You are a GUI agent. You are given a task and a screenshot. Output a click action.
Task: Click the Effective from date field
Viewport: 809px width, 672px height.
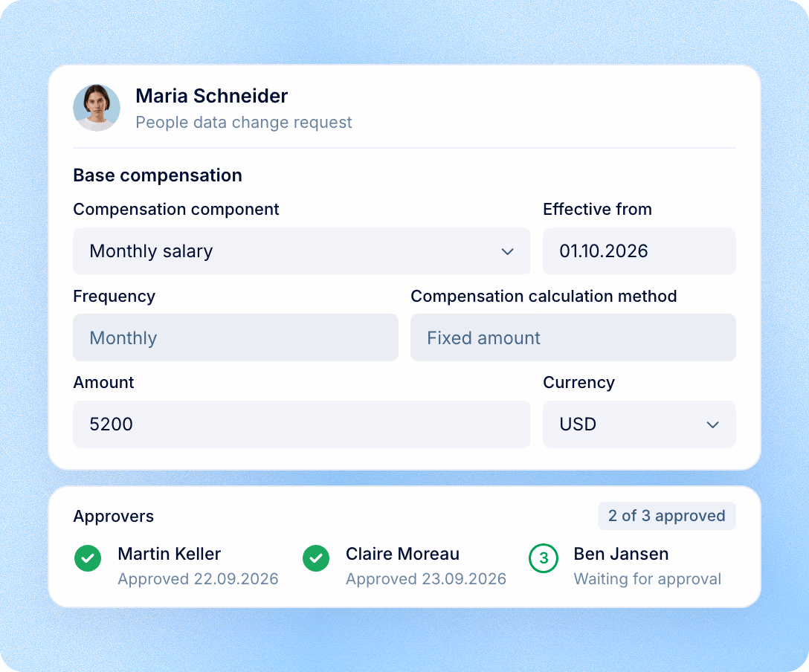coord(639,251)
